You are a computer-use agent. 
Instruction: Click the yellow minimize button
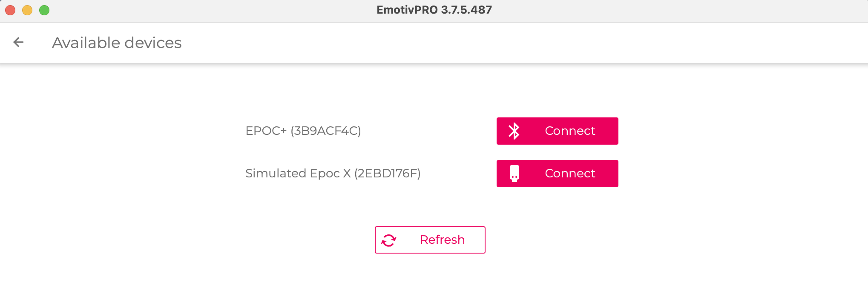27,9
